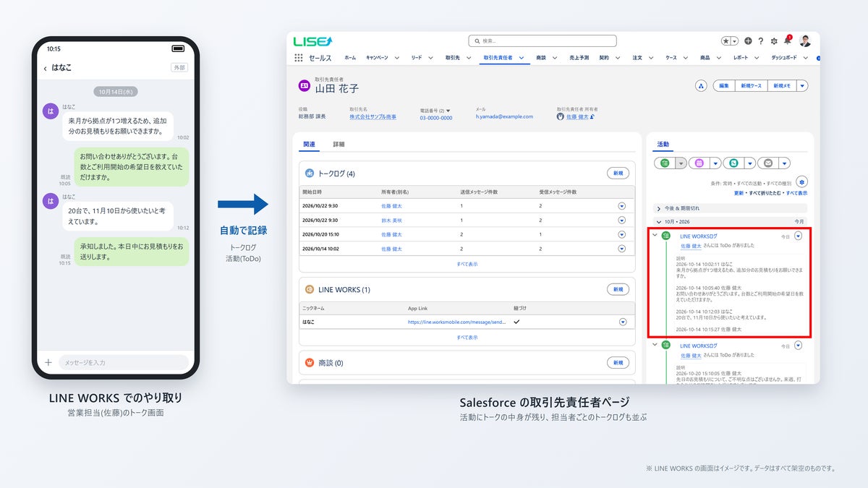Open the 株式会社サンプル商事 account link

pyautogui.click(x=373, y=116)
